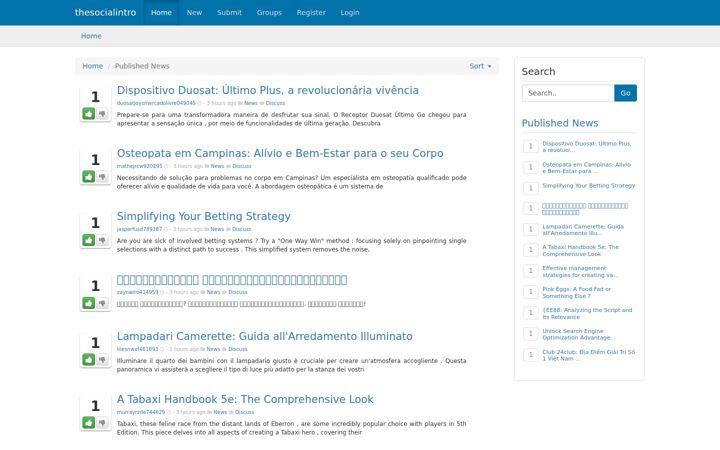Viewport: 720px width, 450px height.
Task: Open Lampadari Camerette article title
Action: 264,336
